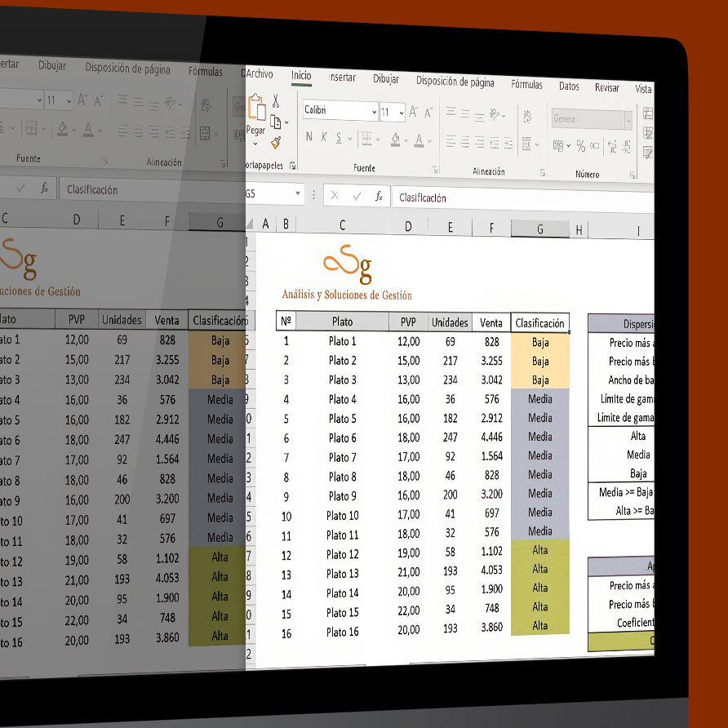Click the percent style icon
Viewport: 728px width, 728px height.
[x=581, y=146]
